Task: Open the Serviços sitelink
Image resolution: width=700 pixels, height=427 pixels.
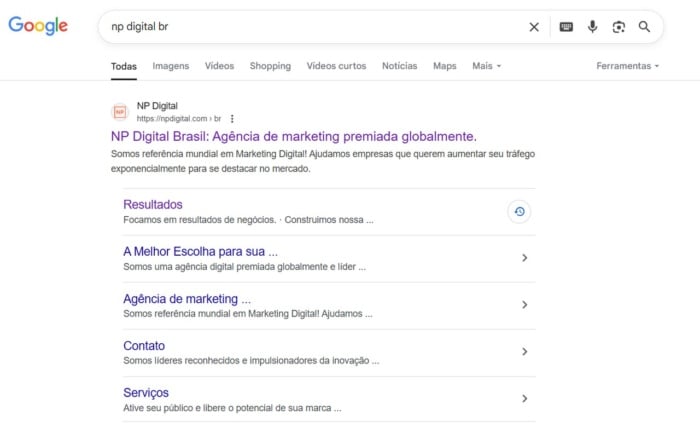Action: click(x=146, y=393)
